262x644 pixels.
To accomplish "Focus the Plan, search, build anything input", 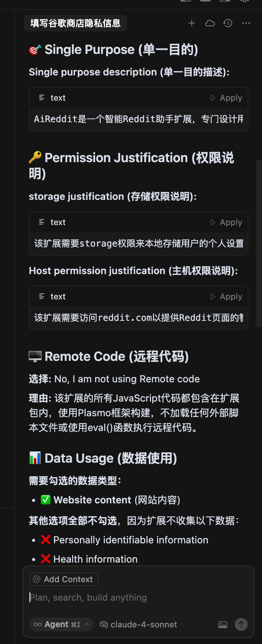I will (x=138, y=598).
